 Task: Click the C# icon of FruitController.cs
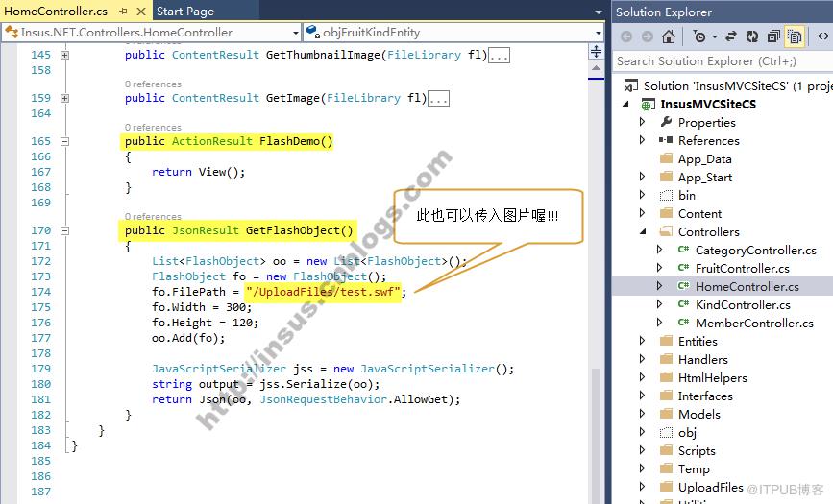683,268
